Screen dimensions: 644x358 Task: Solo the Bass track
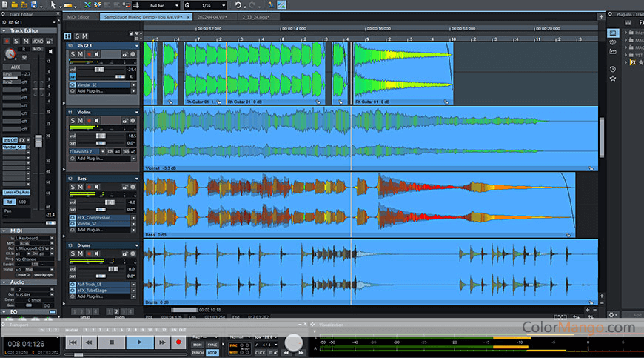73,186
